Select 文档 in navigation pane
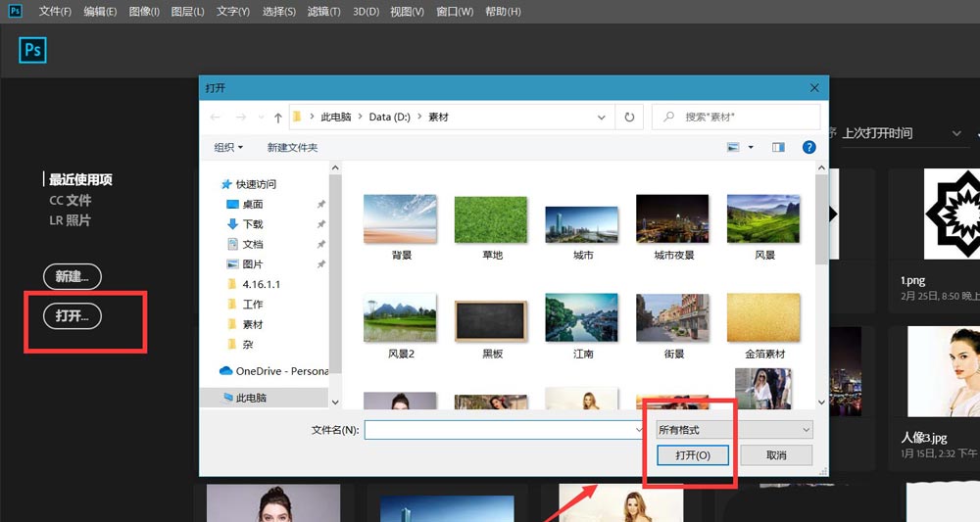Screen dimensions: 980x522 (245, 244)
